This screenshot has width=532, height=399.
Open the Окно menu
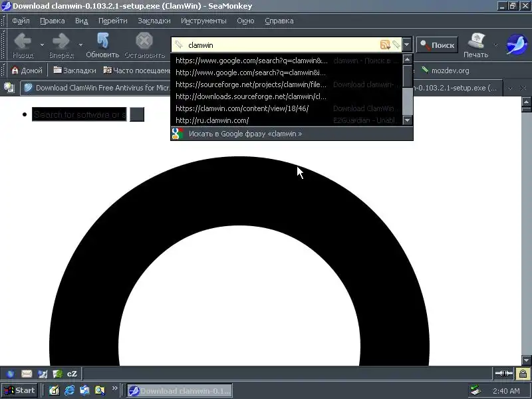pos(245,21)
